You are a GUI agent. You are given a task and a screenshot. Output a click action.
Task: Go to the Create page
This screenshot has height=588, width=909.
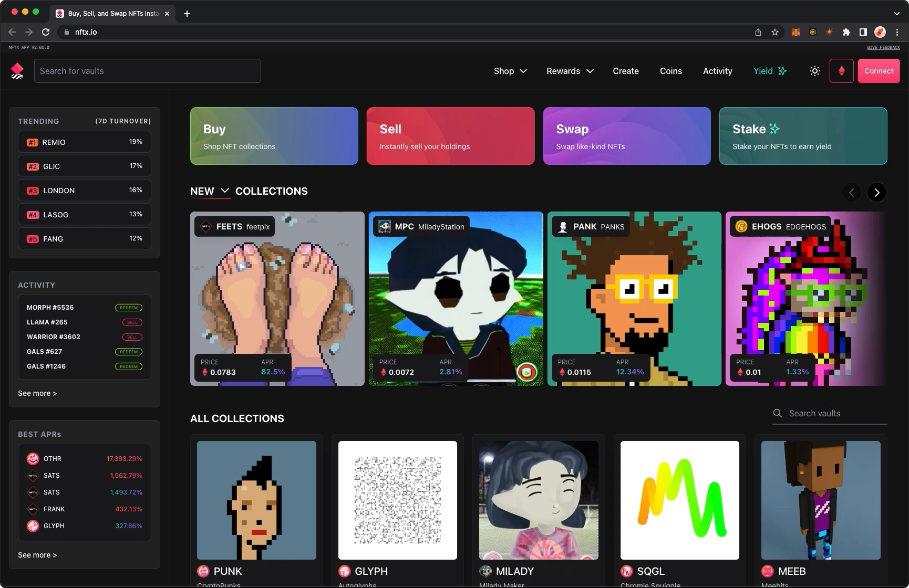point(626,71)
